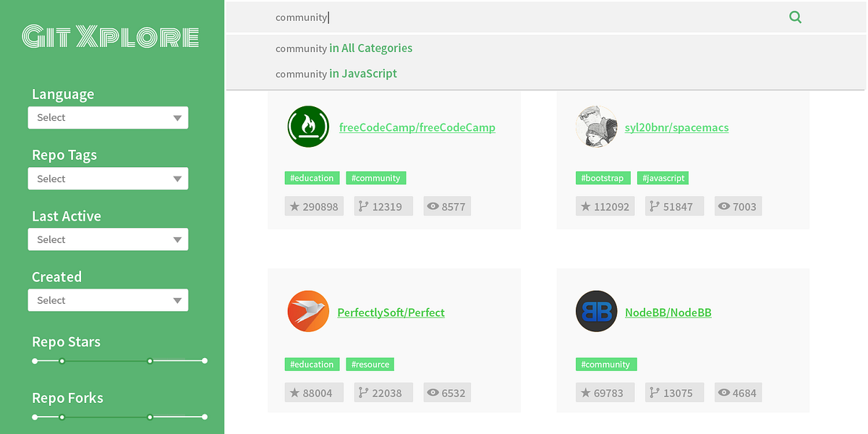
Task: Choose 'community in JavaScript' suggestion
Action: tap(335, 73)
